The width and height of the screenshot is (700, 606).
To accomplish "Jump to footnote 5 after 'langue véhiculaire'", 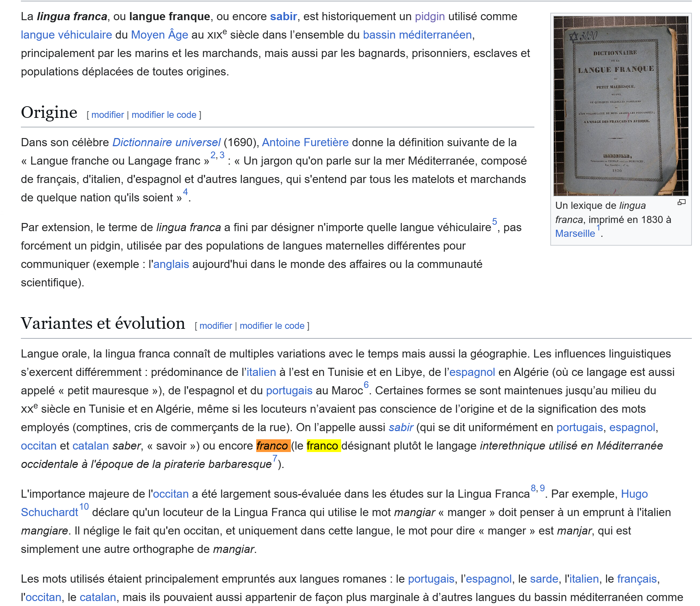I will click(x=495, y=222).
